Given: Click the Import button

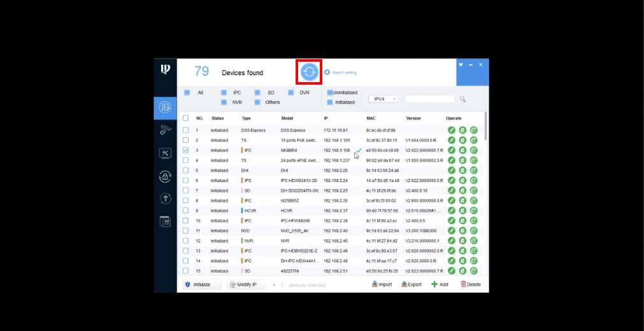Looking at the screenshot, I should point(382,284).
